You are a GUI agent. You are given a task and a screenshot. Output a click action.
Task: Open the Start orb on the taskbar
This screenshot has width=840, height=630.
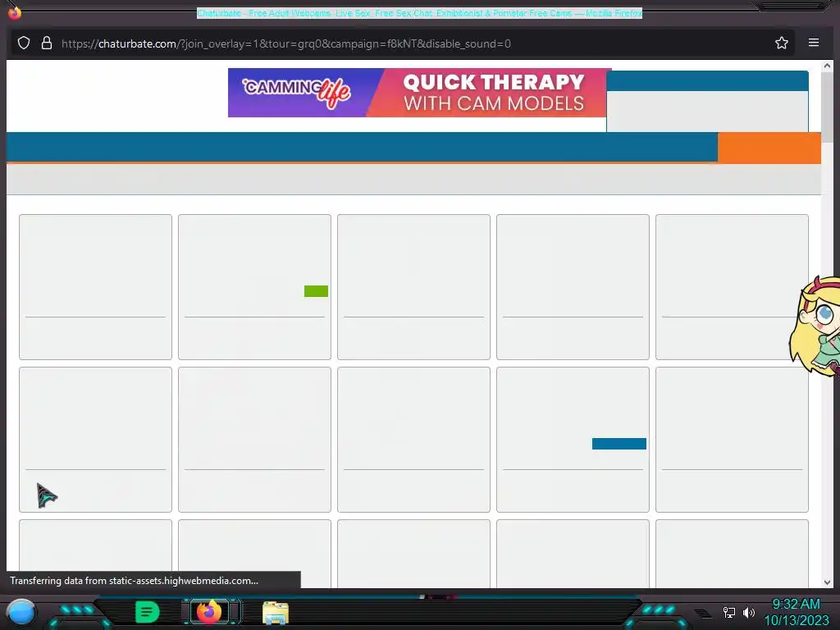click(x=21, y=612)
